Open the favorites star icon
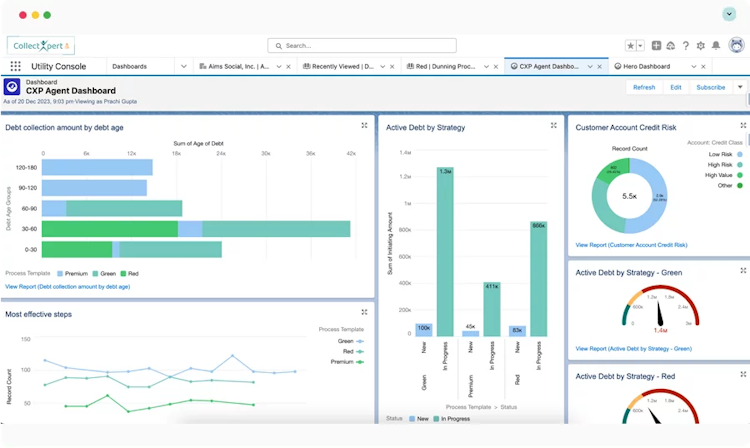Viewport: 750px width, 448px height. coord(630,46)
